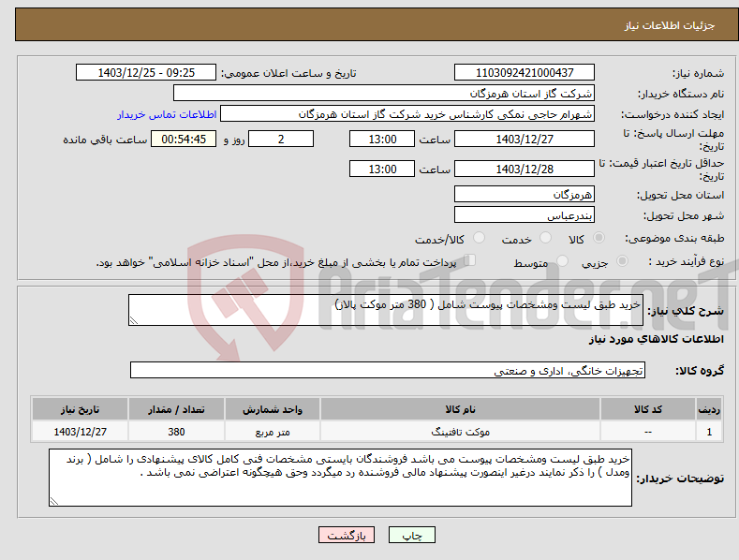Click the resize handle of buyer notes area

coord(54,501)
